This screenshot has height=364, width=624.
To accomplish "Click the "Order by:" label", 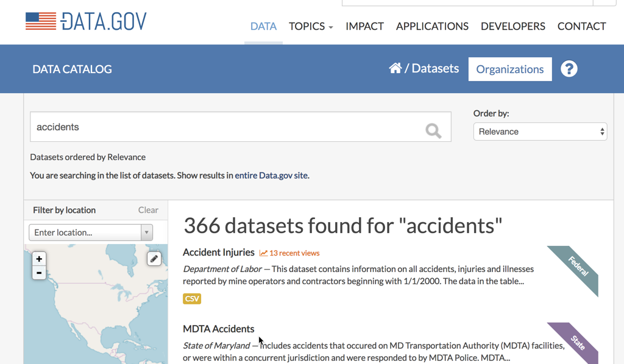I will 491,113.
